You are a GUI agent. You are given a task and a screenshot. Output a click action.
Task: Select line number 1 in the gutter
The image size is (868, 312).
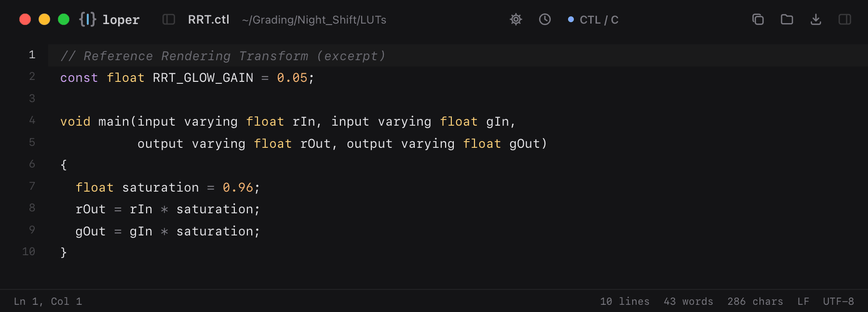[32, 55]
